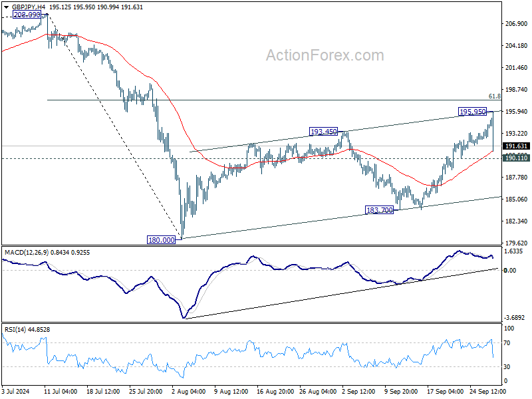This screenshot has width=532, height=399.
Task: Click the 16 Aug 20:00 time label
Action: click(x=275, y=391)
